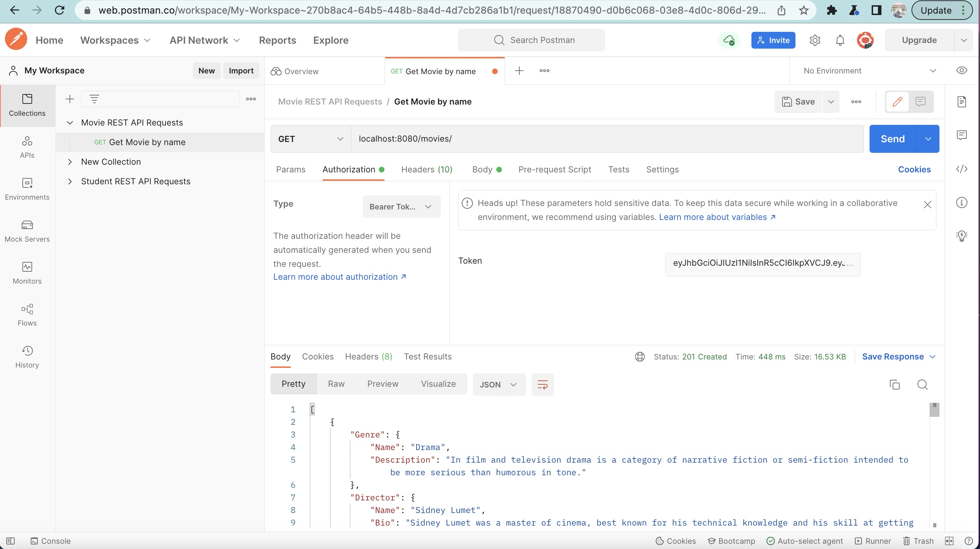980x549 pixels.
Task: Switch to the Headers (10) request tab
Action: 426,170
